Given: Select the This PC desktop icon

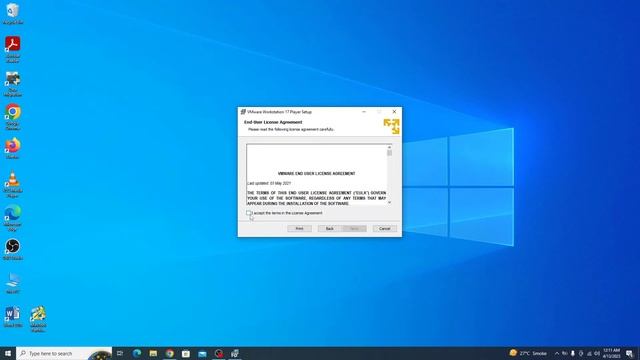Looking at the screenshot, I should [13, 283].
